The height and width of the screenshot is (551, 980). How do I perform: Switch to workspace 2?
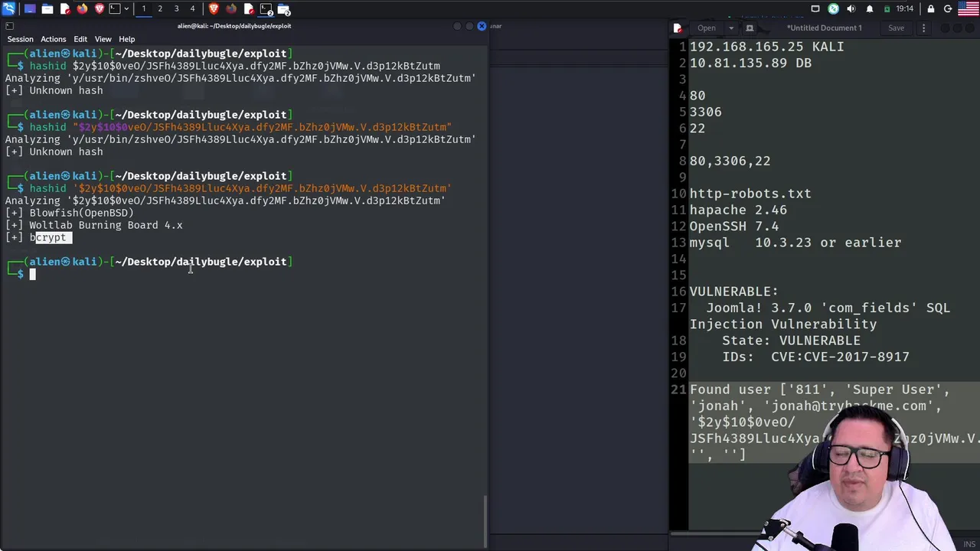[160, 9]
